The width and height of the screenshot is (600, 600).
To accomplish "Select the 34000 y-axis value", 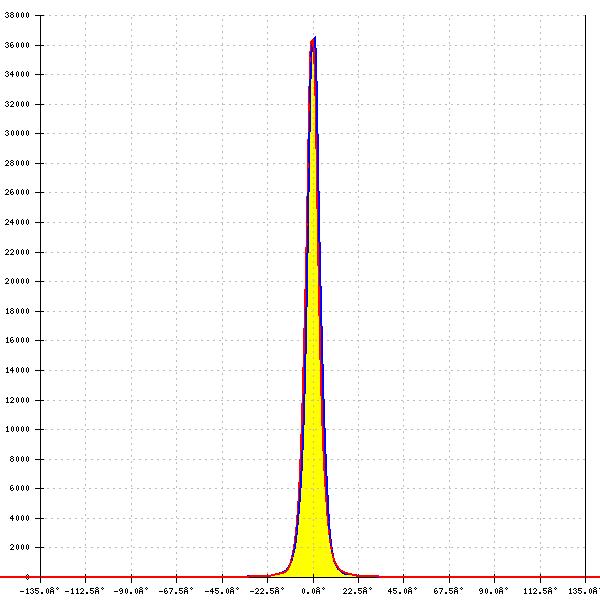I will tap(17, 74).
